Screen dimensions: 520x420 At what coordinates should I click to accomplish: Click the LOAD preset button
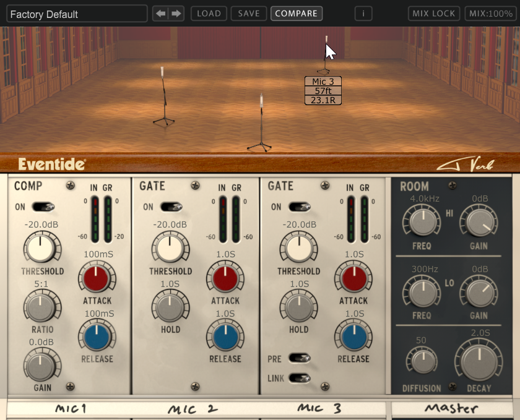[209, 13]
